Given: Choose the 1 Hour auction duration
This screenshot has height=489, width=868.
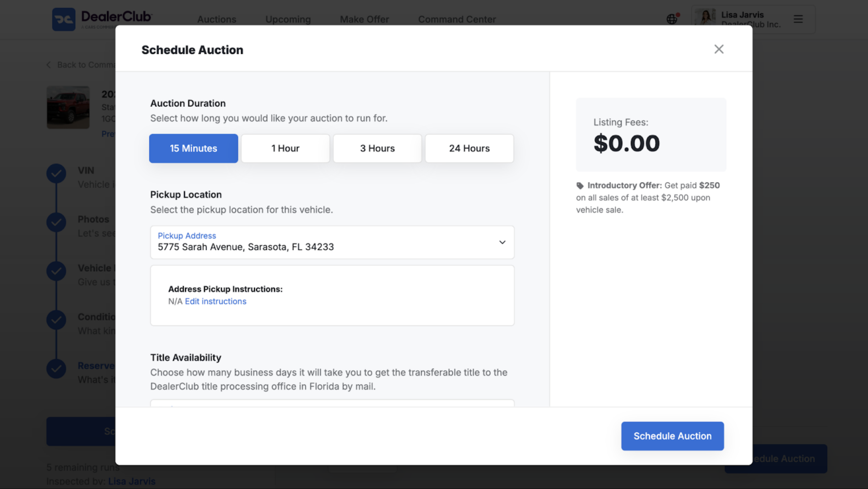Looking at the screenshot, I should tap(285, 148).
